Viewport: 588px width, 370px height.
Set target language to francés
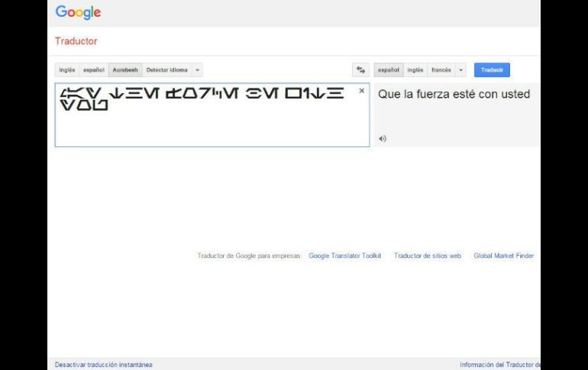[441, 70]
